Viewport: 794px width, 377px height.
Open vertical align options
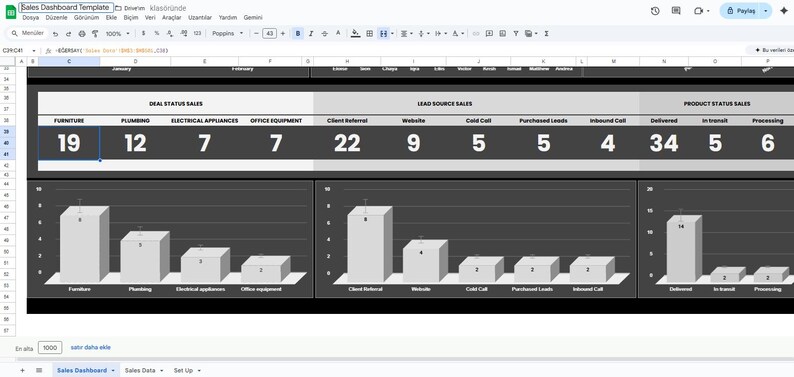point(423,33)
